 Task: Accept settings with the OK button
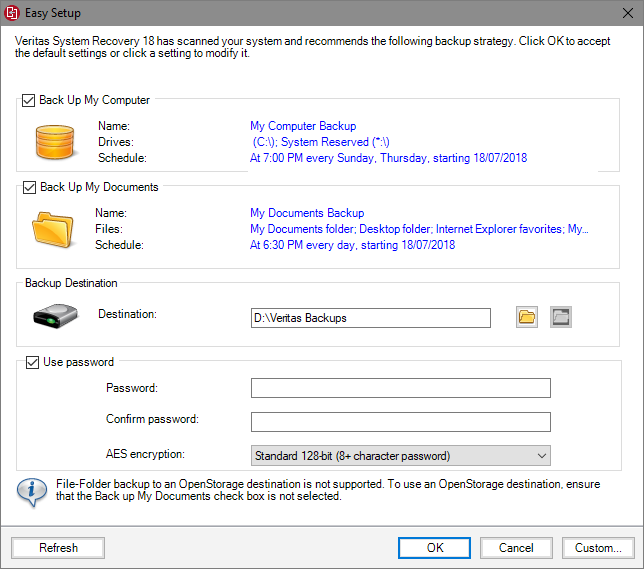click(435, 548)
